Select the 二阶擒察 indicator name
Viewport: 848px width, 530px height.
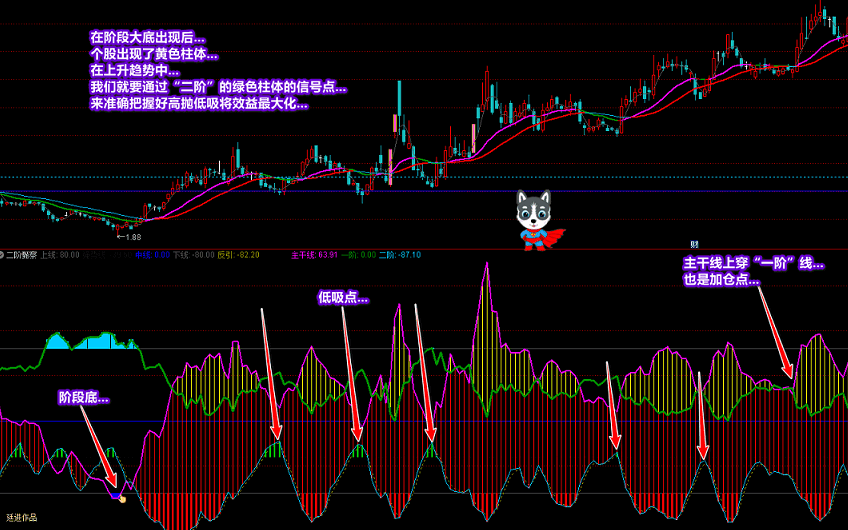(x=22, y=255)
